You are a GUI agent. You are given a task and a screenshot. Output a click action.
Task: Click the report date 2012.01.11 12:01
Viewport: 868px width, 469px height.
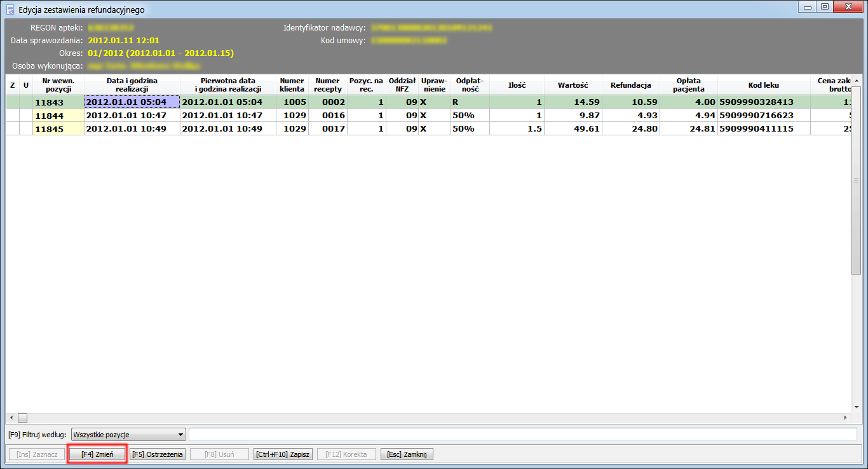click(x=124, y=40)
